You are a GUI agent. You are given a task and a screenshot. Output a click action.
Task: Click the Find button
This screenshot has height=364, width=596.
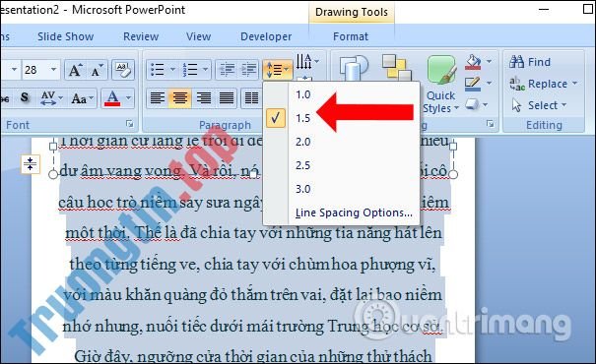530,62
